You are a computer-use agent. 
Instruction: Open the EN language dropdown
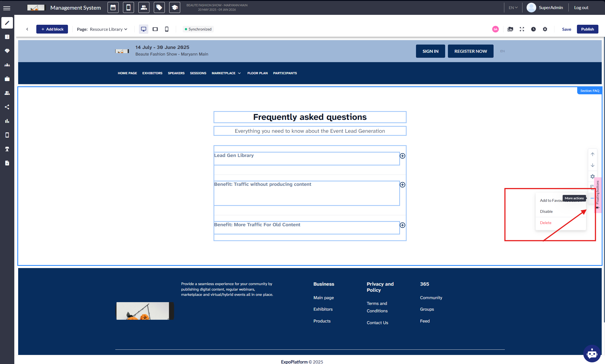pos(513,8)
